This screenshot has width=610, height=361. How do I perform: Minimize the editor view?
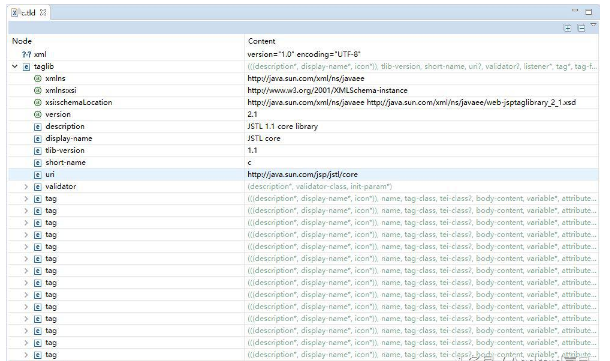[x=575, y=11]
